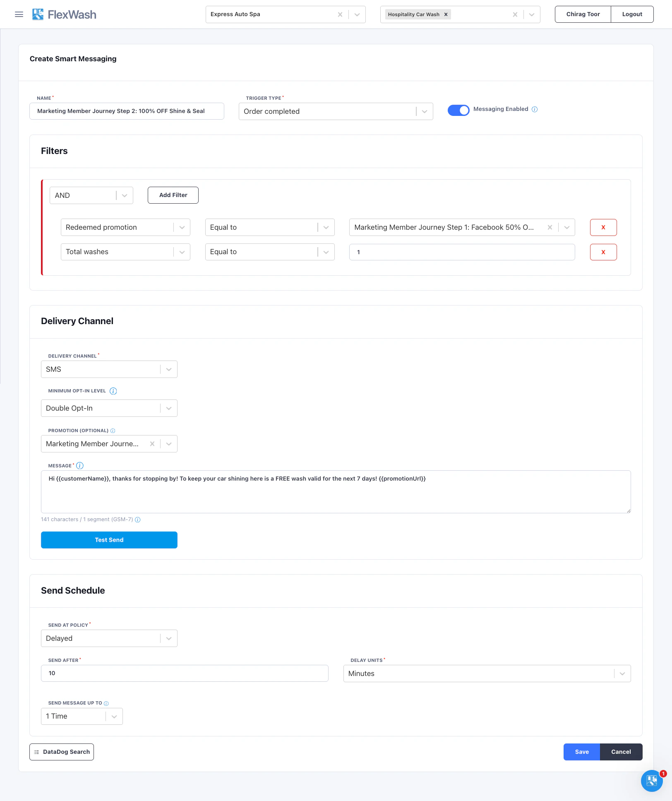Remove the Hospitality Car Wash chip
672x801 pixels.
(x=446, y=14)
